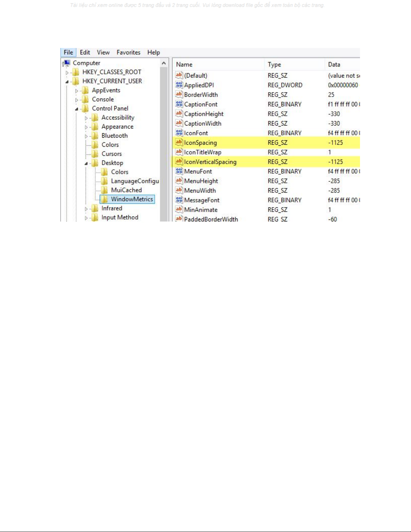Collapse the Desktop key arrow
Viewport: 411px width, 532px height.
click(86, 163)
